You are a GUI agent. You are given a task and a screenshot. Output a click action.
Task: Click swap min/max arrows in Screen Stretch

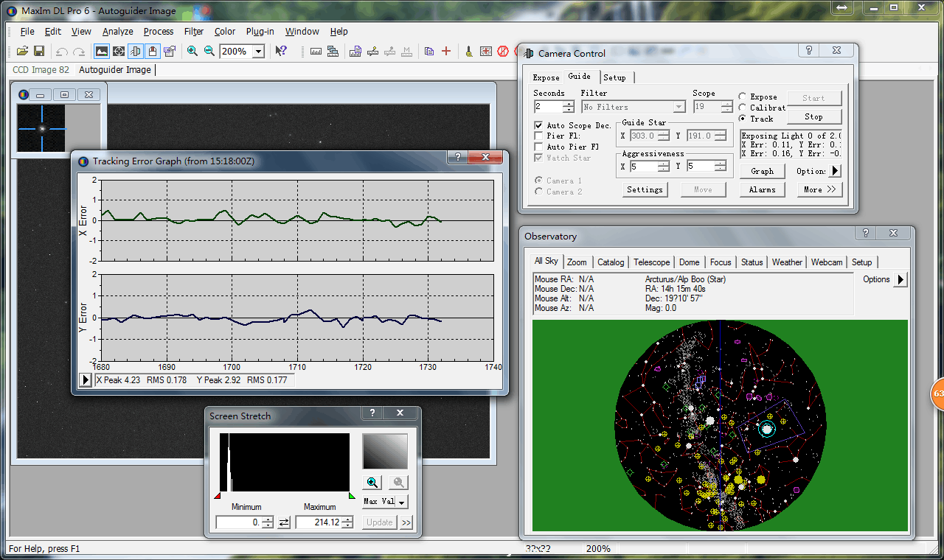click(284, 522)
